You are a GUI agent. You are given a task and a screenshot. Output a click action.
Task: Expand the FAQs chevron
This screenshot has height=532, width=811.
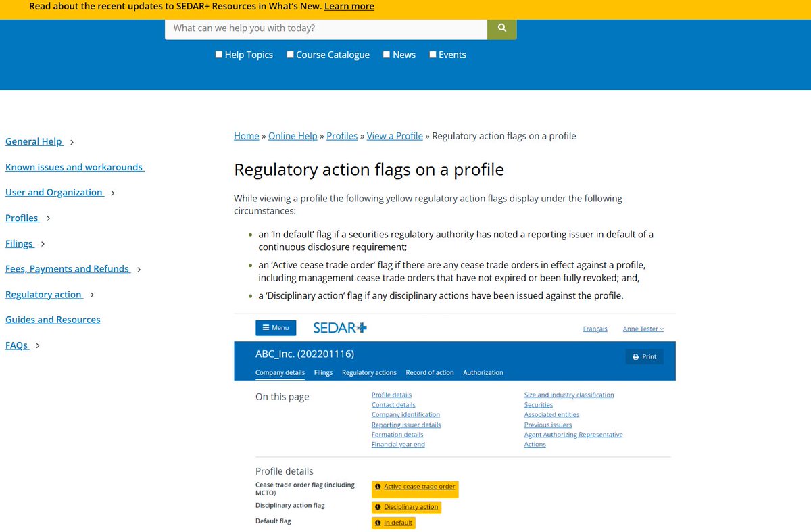[38, 345]
